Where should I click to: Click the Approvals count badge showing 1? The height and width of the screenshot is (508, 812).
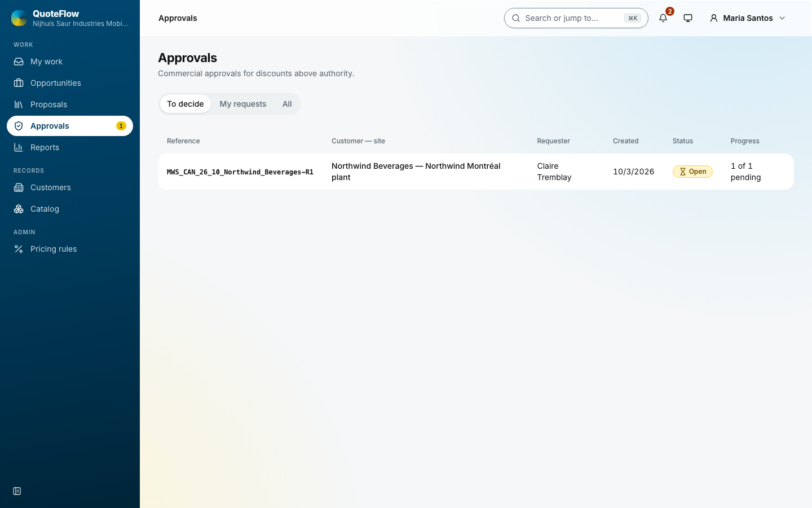[x=121, y=126]
